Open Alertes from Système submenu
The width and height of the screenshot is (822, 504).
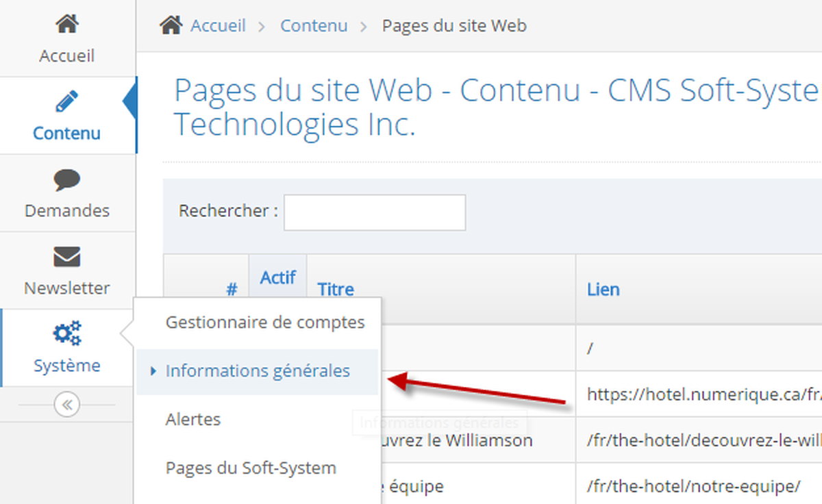point(193,419)
